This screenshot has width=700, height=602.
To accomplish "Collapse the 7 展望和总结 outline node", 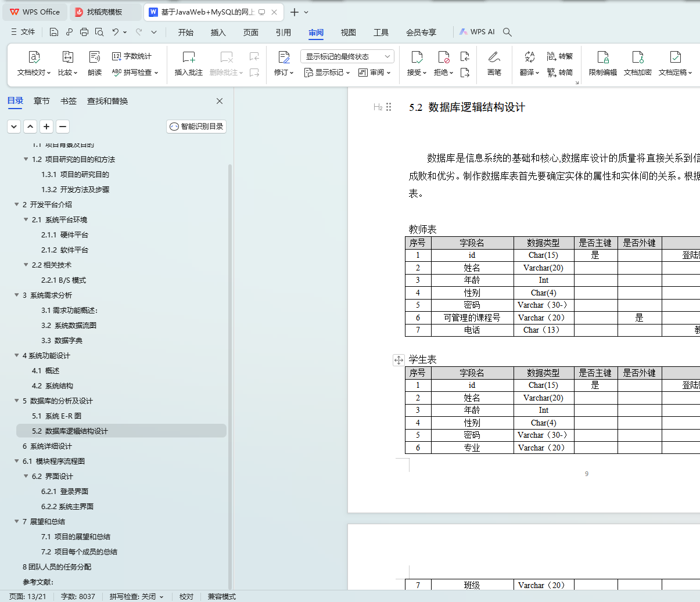I will (17, 521).
